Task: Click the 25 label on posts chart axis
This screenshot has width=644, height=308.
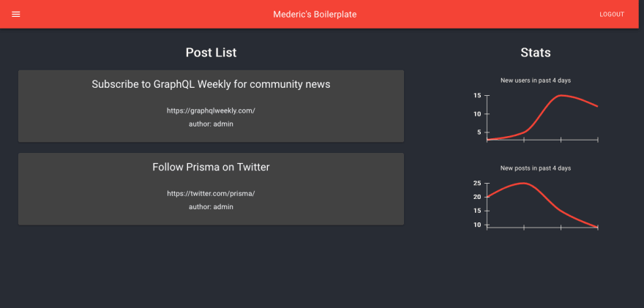Action: click(477, 183)
